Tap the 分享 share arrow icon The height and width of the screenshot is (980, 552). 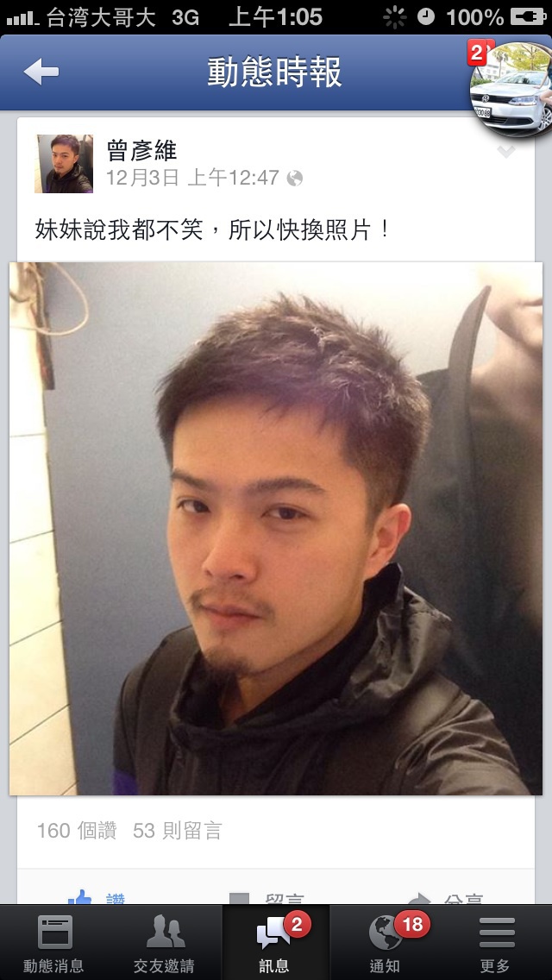point(419,899)
